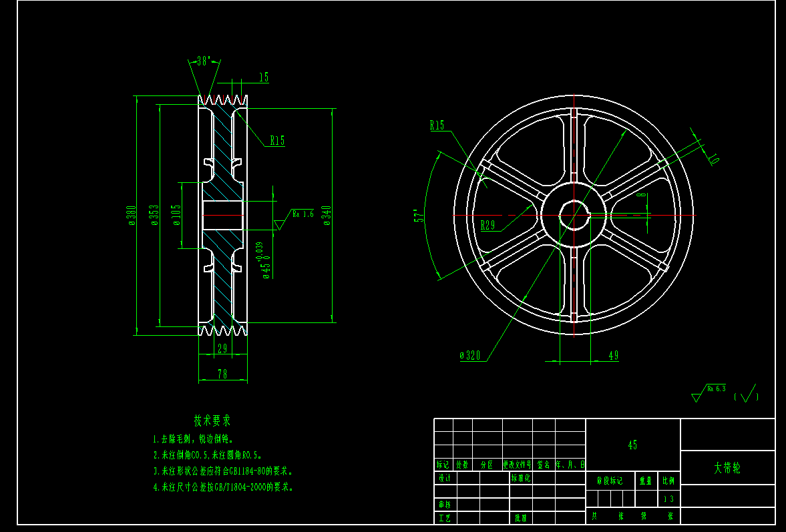Click the R29 radius label
Image resolution: width=786 pixels, height=532 pixels.
(487, 226)
